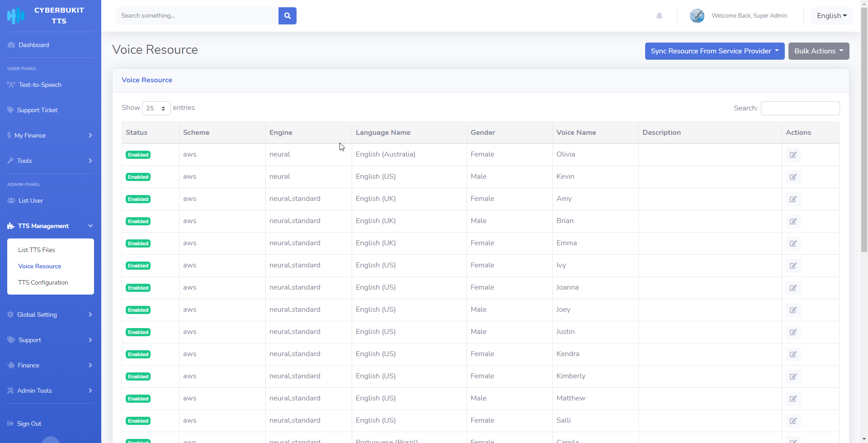The width and height of the screenshot is (868, 443).
Task: Click edit icon for Matthew voice
Action: 793,399
